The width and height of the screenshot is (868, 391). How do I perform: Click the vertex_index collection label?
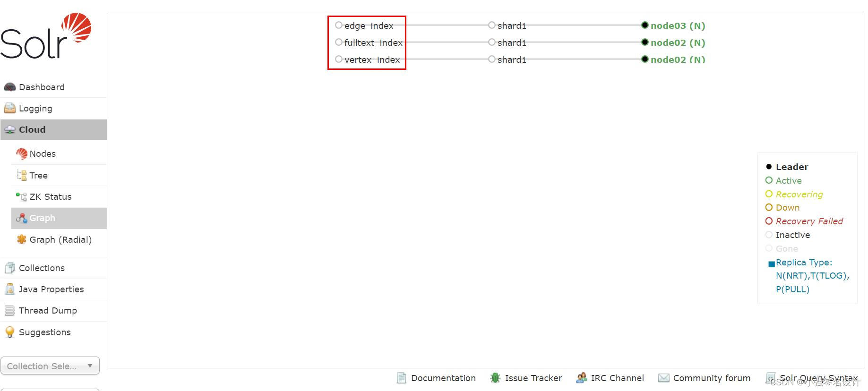pyautogui.click(x=372, y=59)
